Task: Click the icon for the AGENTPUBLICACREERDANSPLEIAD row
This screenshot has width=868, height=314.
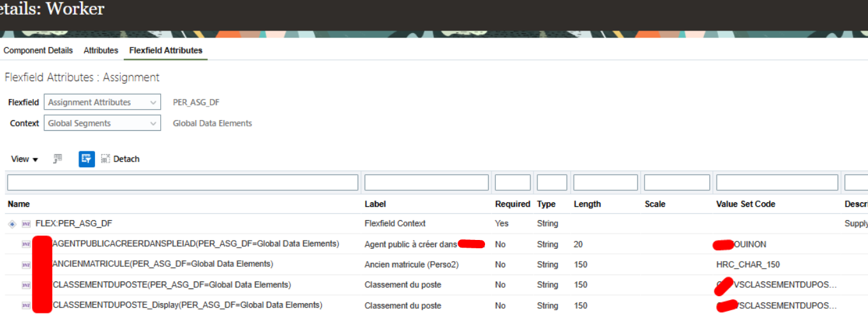Action: 26,244
